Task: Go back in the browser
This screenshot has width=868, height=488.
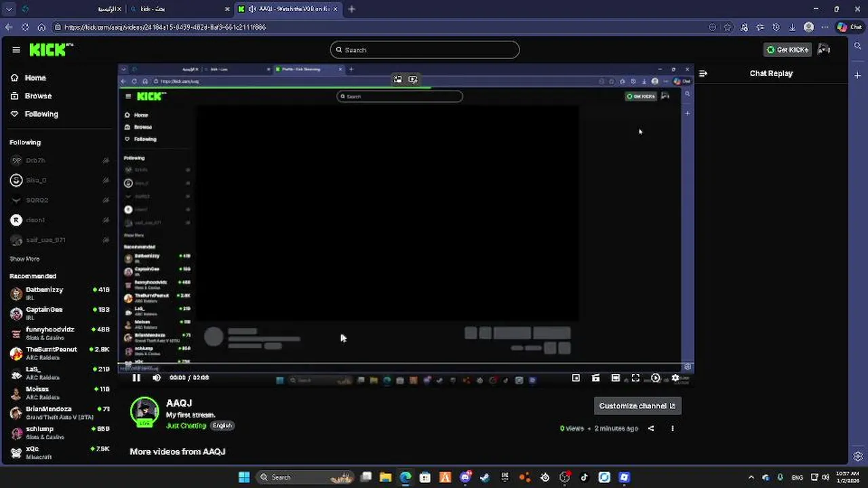Action: pos(9,27)
